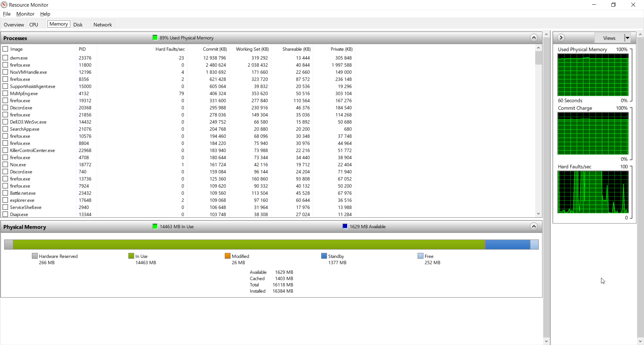
Task: Collapse the Physical Memory section chevron
Action: [x=534, y=227]
